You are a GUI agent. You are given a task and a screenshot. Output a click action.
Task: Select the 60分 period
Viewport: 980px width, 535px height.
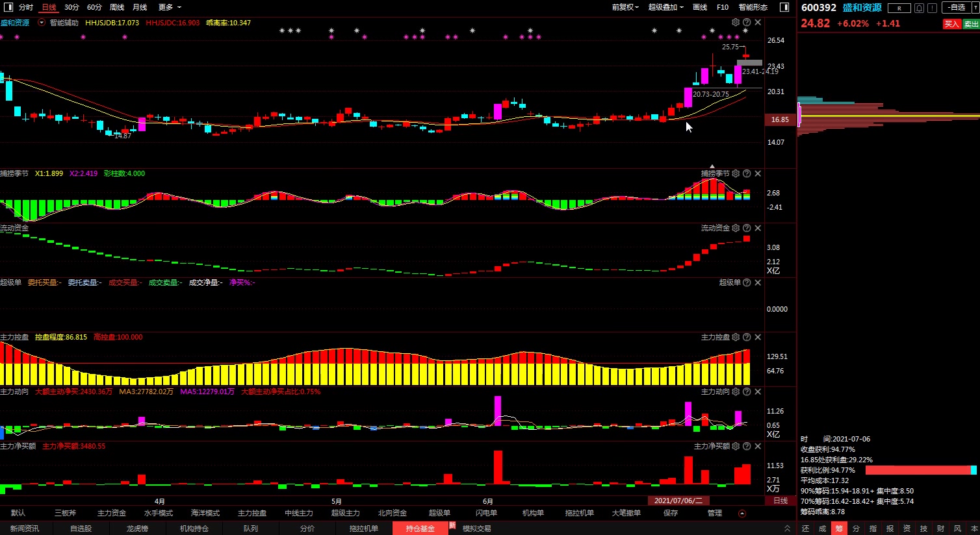coord(94,7)
